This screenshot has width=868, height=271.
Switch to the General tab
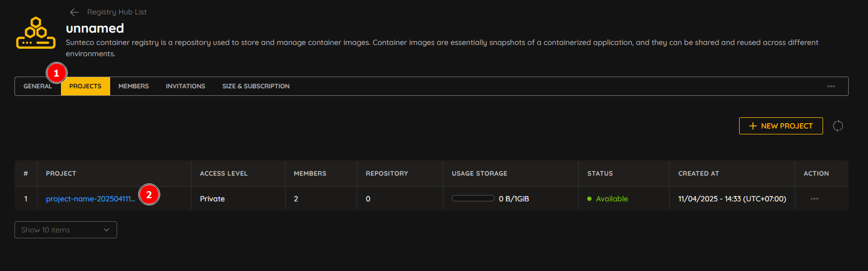[37, 86]
